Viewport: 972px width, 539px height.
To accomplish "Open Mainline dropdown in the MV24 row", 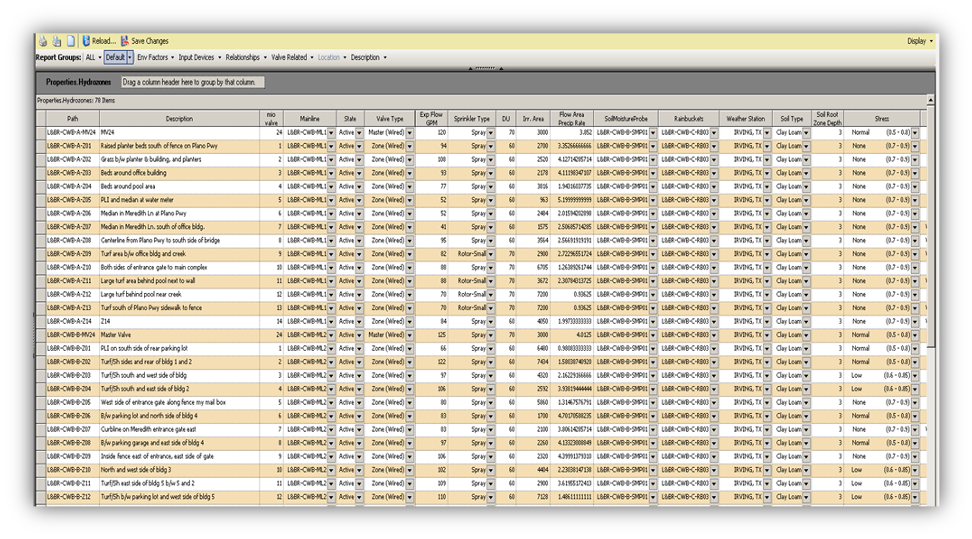I will click(331, 133).
